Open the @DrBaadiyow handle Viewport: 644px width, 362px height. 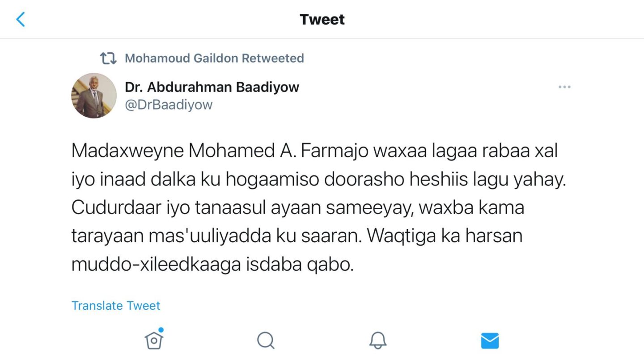pos(169,105)
